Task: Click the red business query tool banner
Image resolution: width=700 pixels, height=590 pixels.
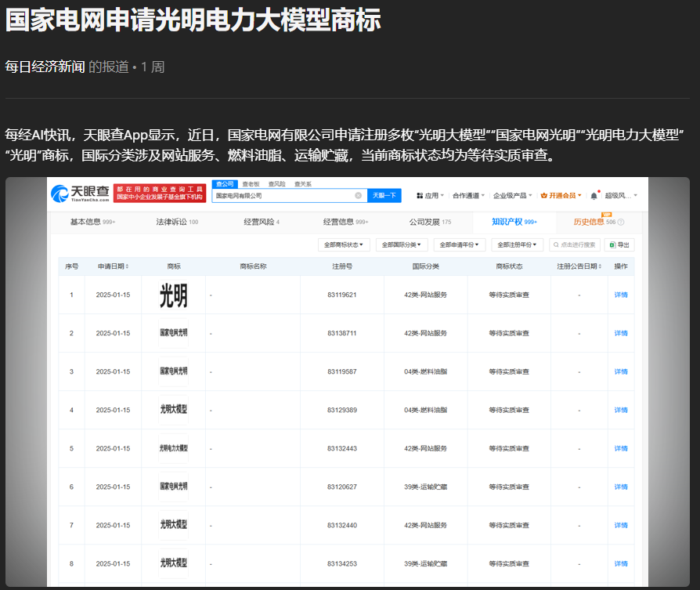Action: pos(160,194)
